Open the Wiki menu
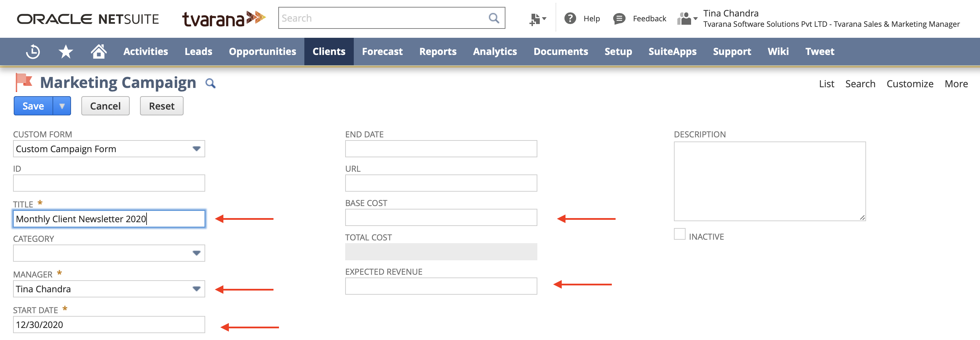 tap(778, 52)
